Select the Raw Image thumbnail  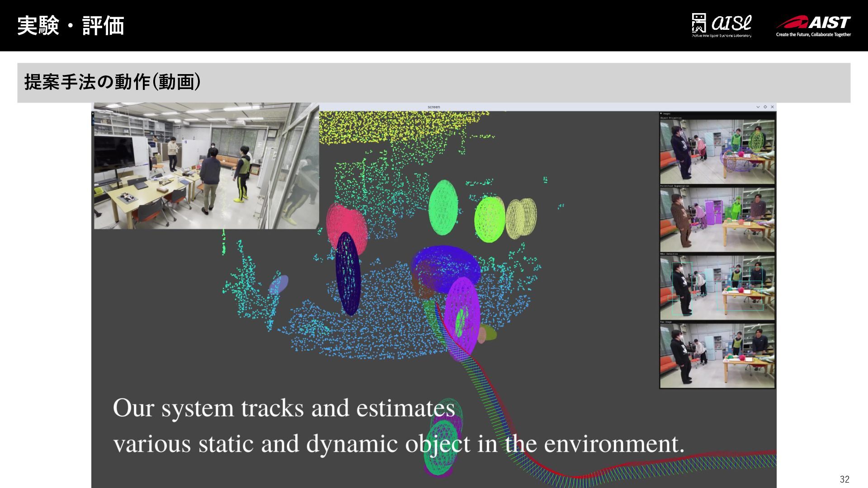point(717,356)
